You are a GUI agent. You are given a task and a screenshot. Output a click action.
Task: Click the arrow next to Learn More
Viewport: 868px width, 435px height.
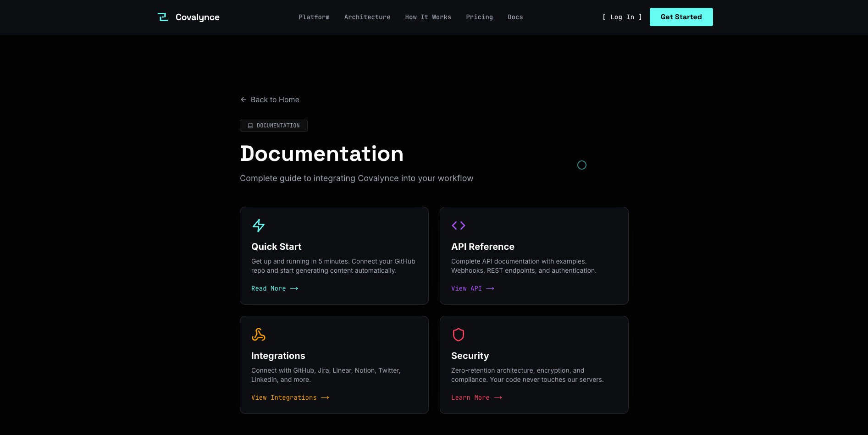tap(498, 397)
